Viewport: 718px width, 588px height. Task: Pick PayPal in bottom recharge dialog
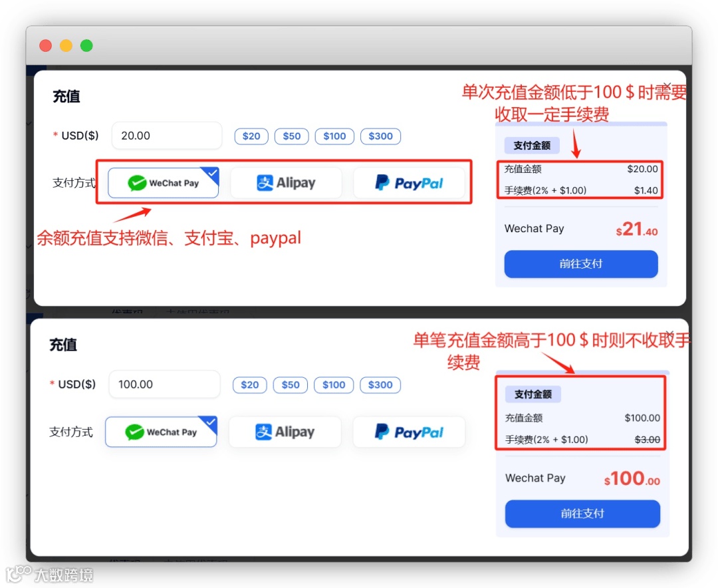click(x=409, y=432)
